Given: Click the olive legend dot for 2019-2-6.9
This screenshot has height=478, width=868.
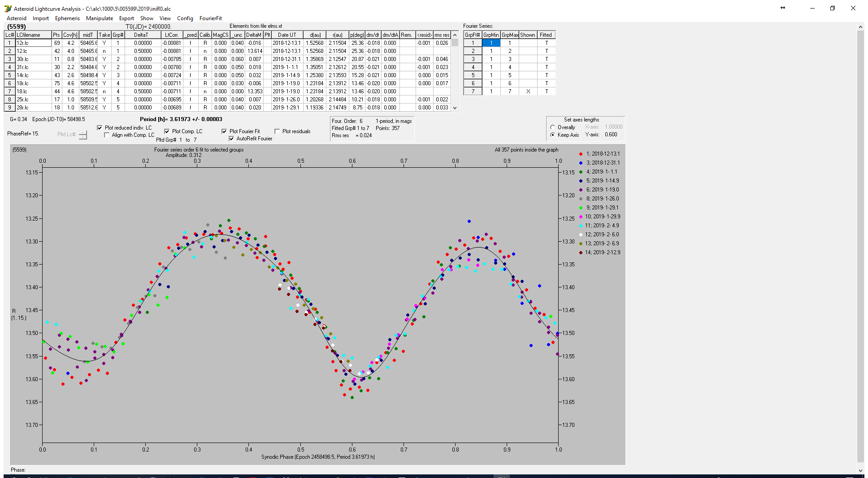Looking at the screenshot, I should 581,243.
